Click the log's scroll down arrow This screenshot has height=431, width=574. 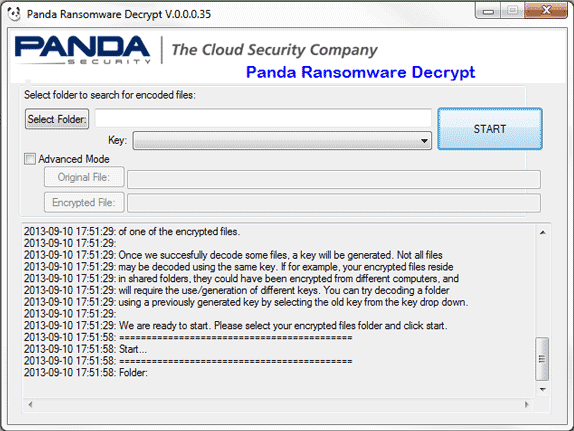(x=543, y=389)
